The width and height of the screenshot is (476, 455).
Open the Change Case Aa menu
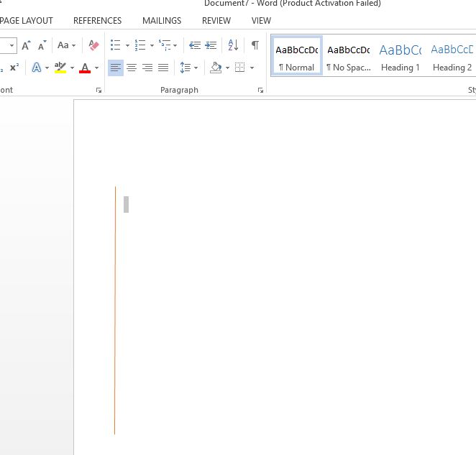pos(66,45)
